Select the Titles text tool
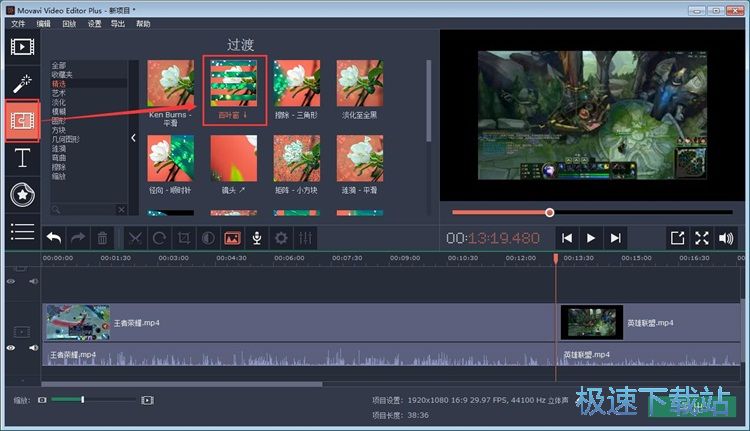Image resolution: width=750 pixels, height=431 pixels. (22, 157)
